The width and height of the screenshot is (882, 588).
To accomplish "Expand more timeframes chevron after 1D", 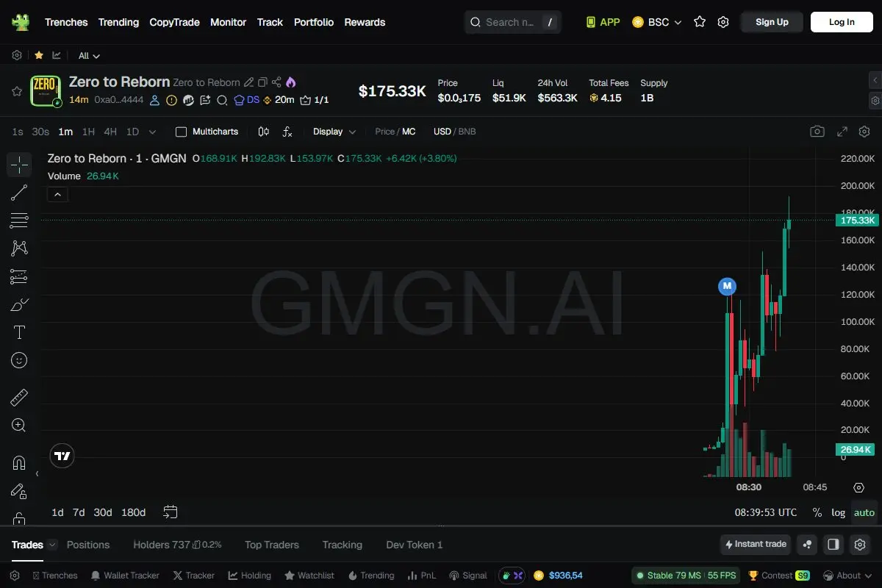I will coord(152,132).
